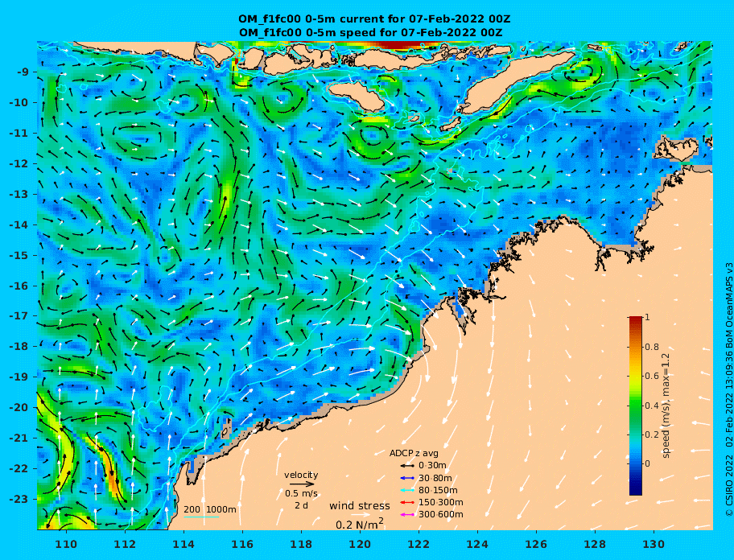Screen dimensions: 734x560
Task: Click the CSIRO BoM OceanMAPS copyright text
Action: coord(728,389)
